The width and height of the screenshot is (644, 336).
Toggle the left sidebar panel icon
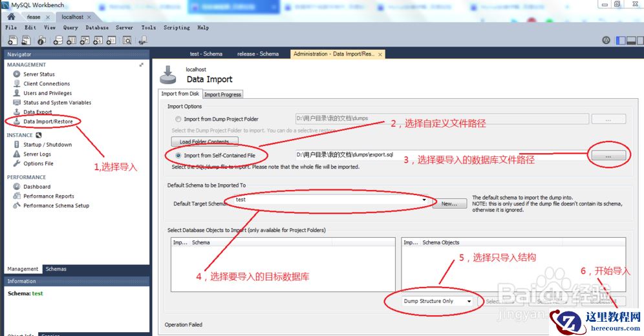[x=621, y=40]
